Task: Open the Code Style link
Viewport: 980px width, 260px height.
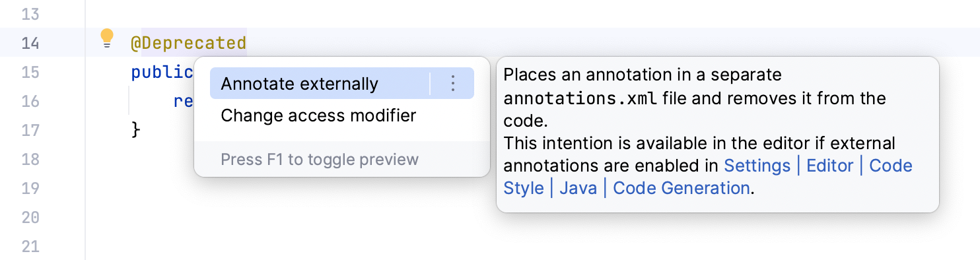Action: pyautogui.click(x=708, y=177)
